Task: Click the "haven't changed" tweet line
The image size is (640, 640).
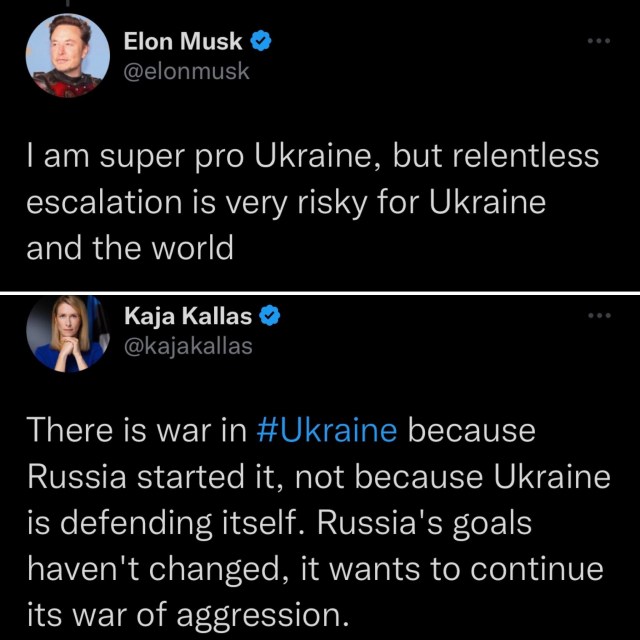Action: 315,569
